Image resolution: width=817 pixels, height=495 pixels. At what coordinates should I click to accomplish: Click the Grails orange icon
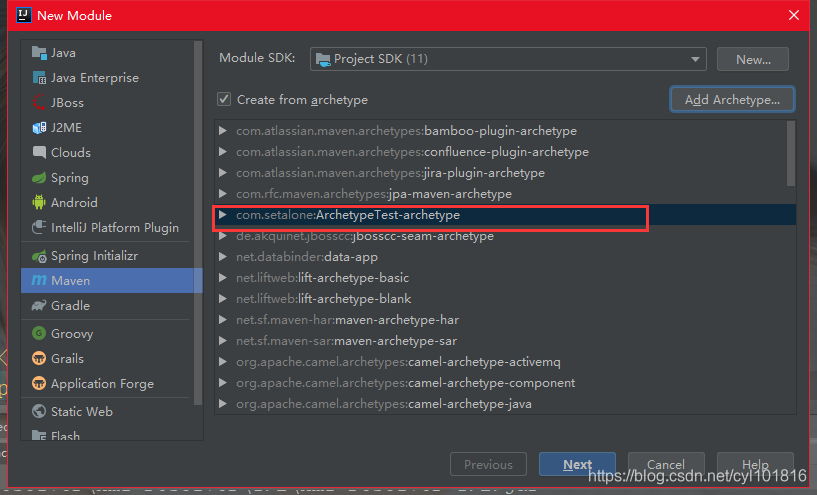[x=39, y=358]
